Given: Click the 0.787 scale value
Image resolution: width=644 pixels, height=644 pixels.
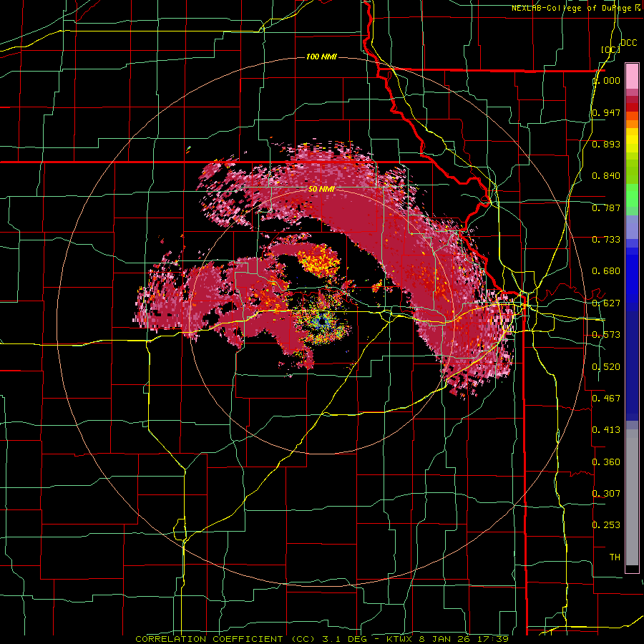Looking at the screenshot, I should coord(606,208).
